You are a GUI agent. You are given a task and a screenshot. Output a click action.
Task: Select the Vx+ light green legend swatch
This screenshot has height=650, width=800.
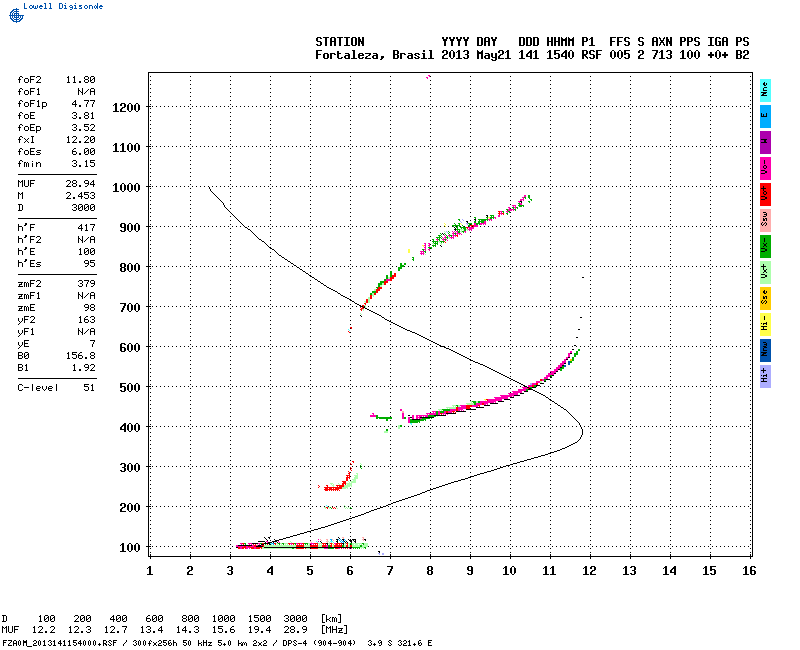(x=765, y=272)
